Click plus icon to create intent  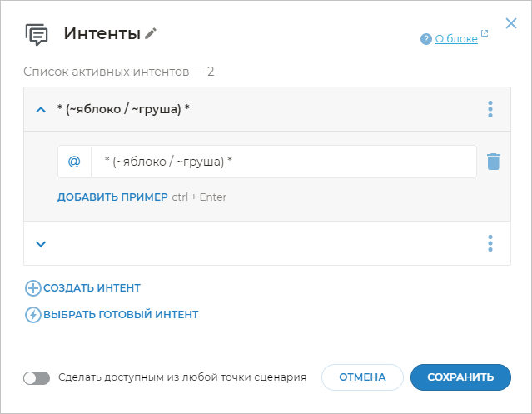point(33,288)
